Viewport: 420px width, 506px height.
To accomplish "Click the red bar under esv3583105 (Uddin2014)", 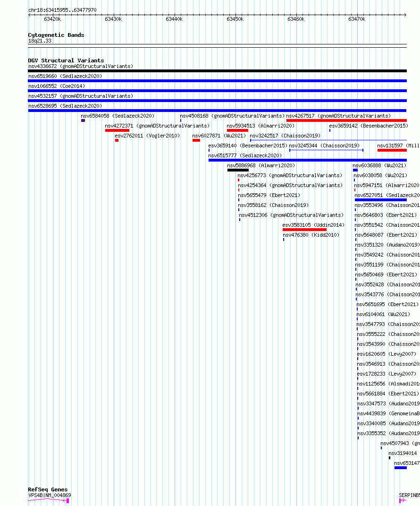I will 304,230.
